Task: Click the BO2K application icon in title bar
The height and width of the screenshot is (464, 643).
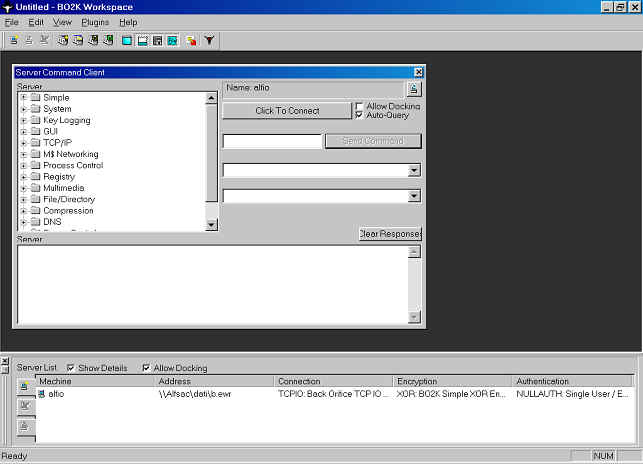Action: (7, 7)
